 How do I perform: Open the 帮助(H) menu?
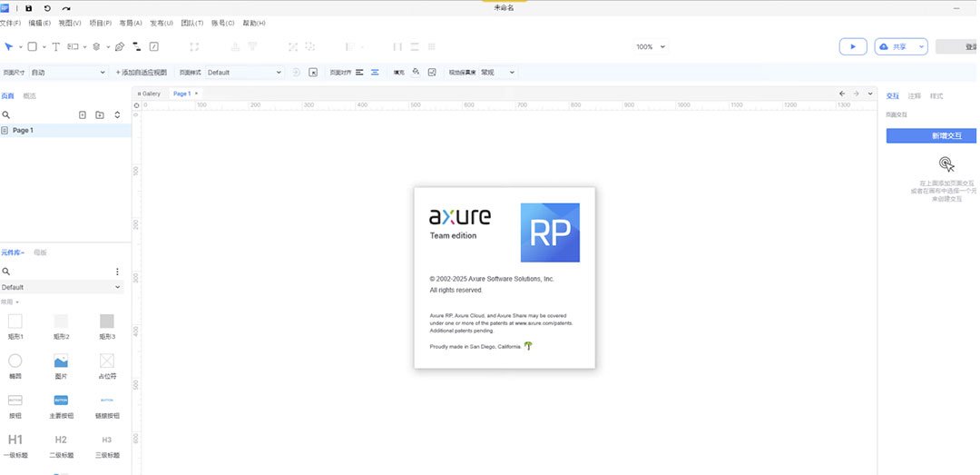point(254,23)
